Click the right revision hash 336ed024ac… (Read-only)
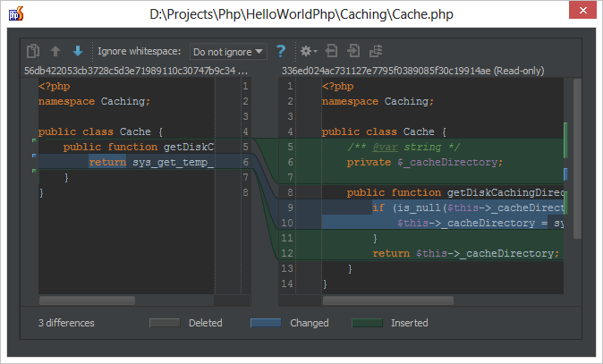The image size is (603, 364). (412, 71)
